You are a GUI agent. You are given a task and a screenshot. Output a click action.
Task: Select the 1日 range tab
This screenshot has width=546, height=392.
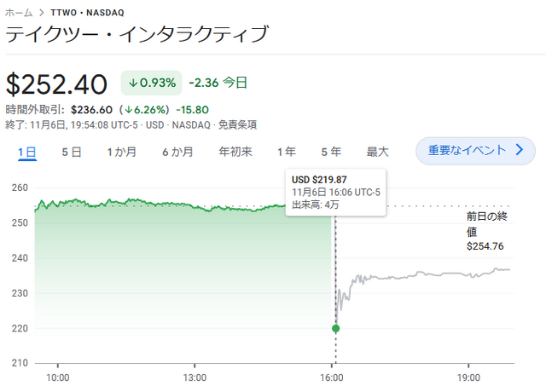click(27, 152)
